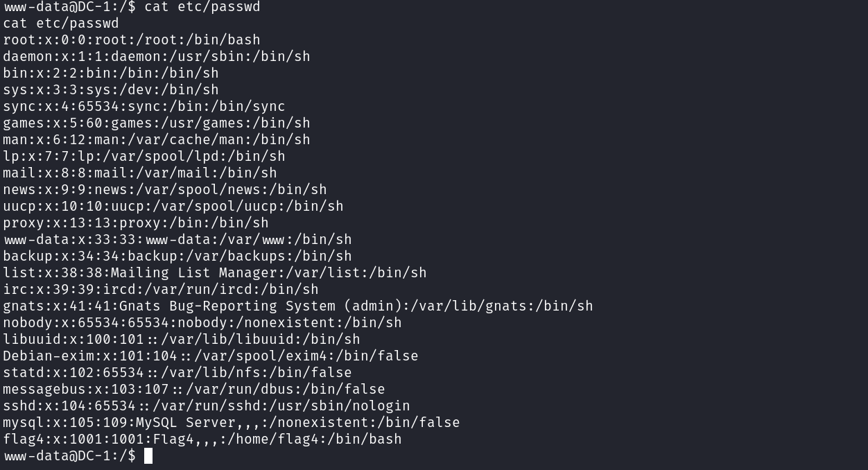Click the mysql MySQL Server entry line

[x=231, y=423]
